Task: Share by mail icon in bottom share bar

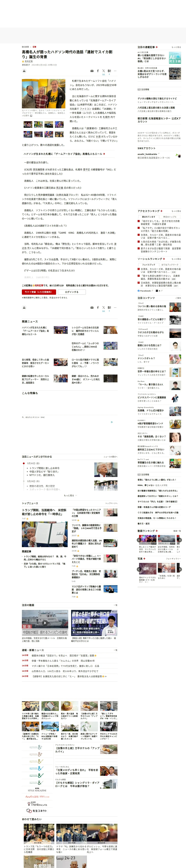Action: [x=92, y=308]
